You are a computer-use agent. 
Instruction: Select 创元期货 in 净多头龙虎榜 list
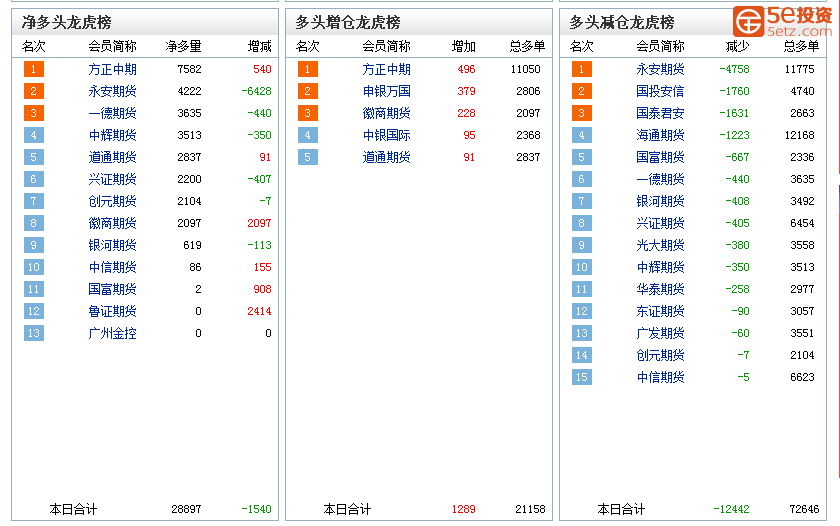(x=112, y=201)
